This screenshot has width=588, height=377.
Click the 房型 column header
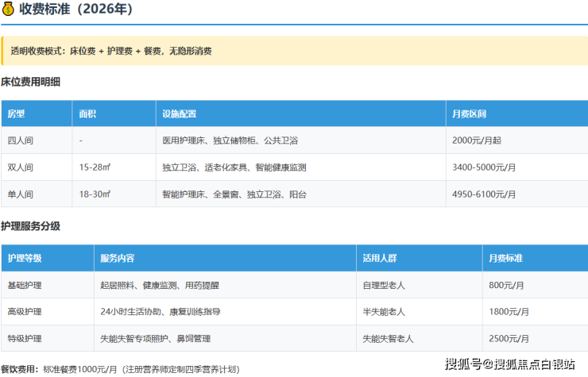pos(17,113)
